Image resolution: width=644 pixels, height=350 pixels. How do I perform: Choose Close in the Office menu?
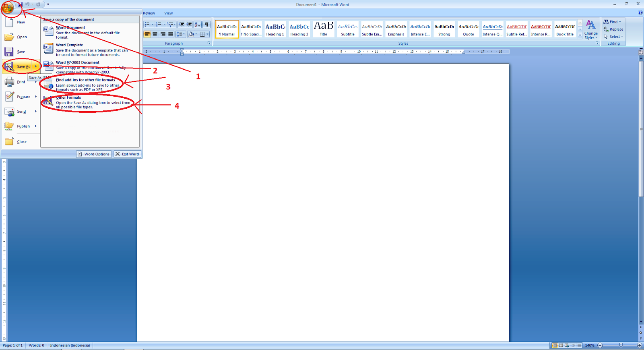(x=21, y=141)
